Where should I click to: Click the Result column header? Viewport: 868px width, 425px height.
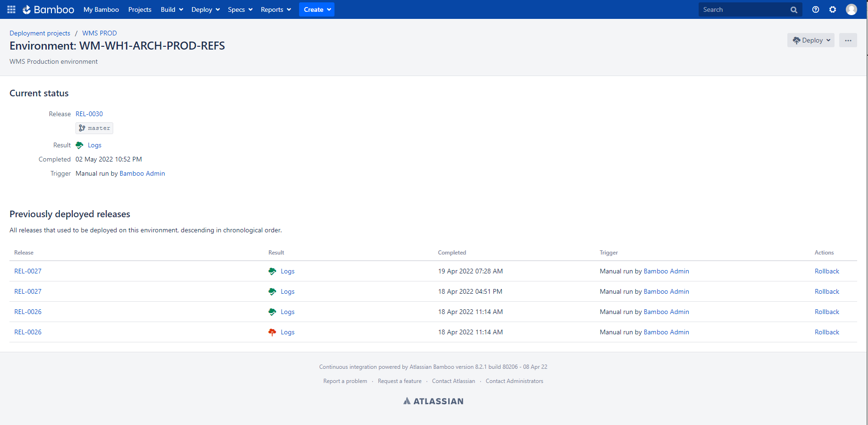coord(276,253)
